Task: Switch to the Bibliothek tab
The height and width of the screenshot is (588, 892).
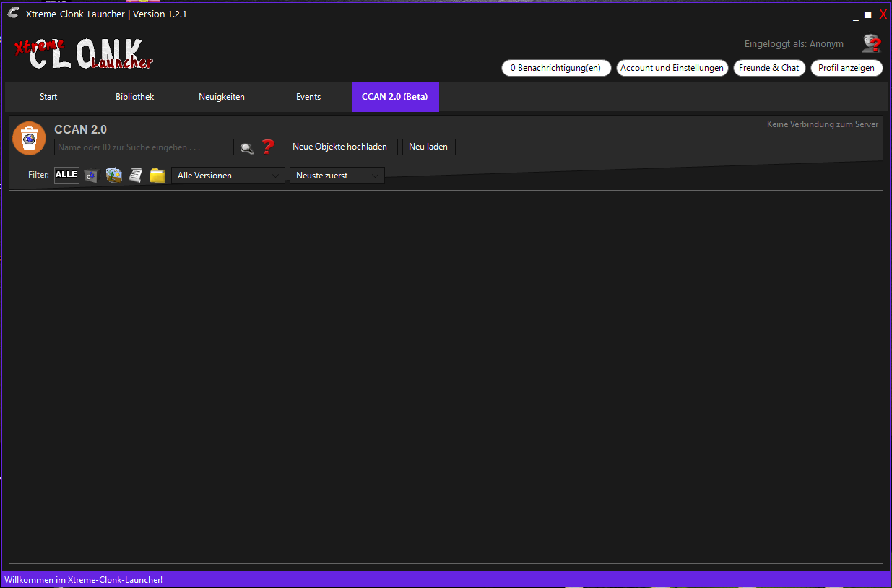Action: [135, 97]
